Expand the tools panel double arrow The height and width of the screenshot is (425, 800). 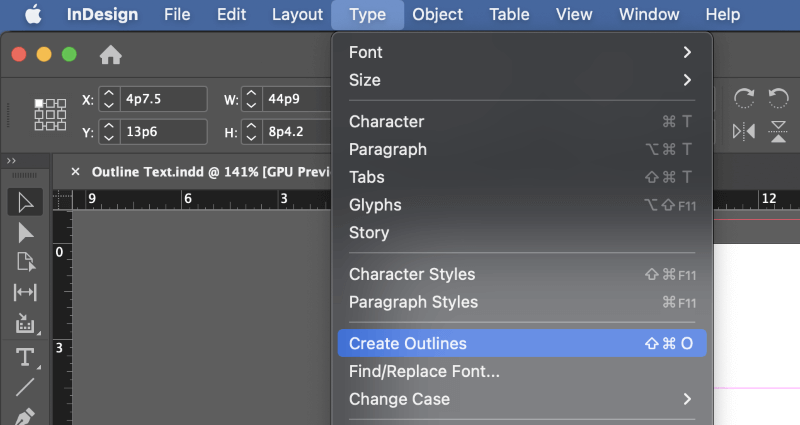click(x=11, y=161)
